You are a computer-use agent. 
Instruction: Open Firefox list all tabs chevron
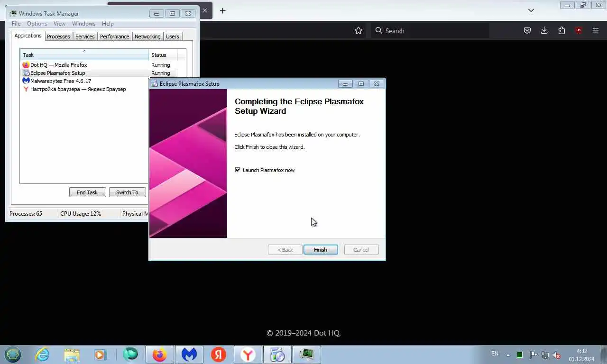(x=531, y=10)
